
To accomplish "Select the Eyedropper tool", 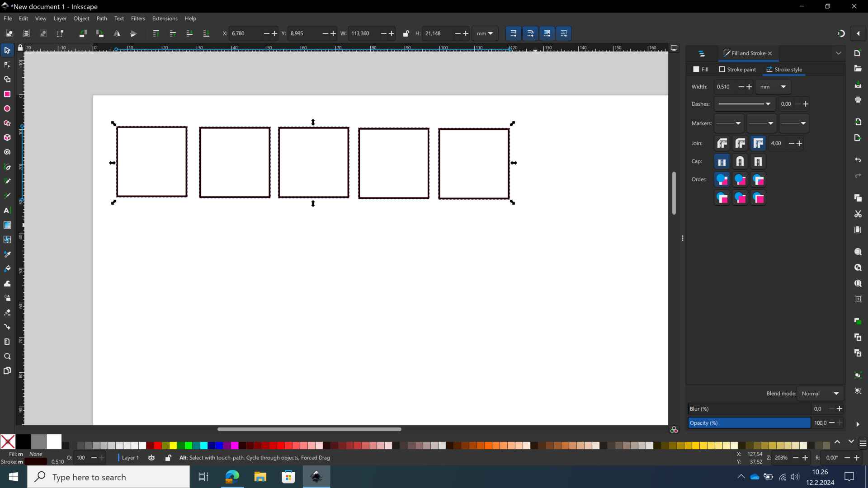I will pos(7,254).
